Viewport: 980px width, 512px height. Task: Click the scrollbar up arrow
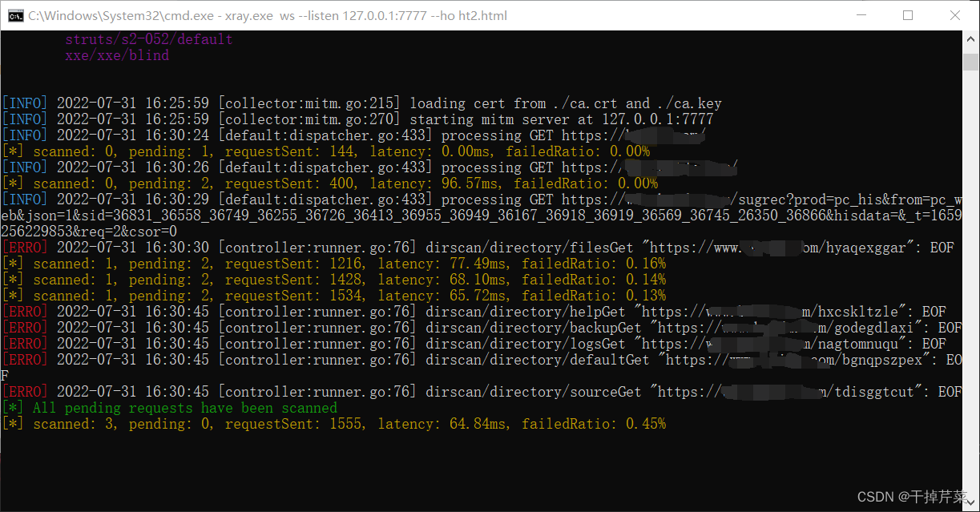971,38
